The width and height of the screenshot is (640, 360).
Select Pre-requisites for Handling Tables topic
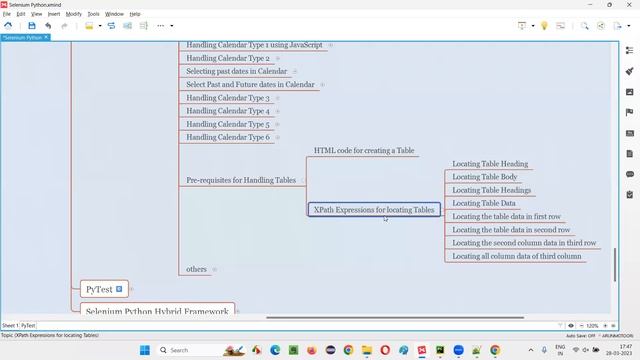click(241, 180)
